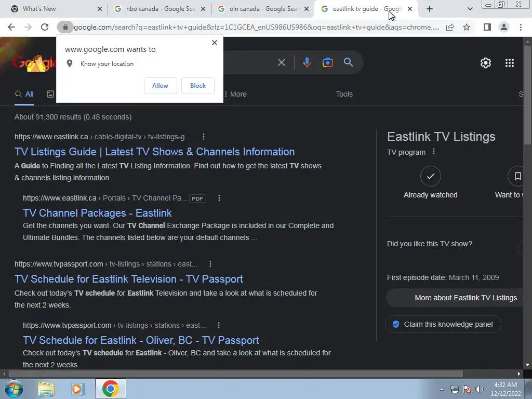This screenshot has width=532, height=399.
Task: Switch to the hbo canada search tab
Action: click(161, 9)
